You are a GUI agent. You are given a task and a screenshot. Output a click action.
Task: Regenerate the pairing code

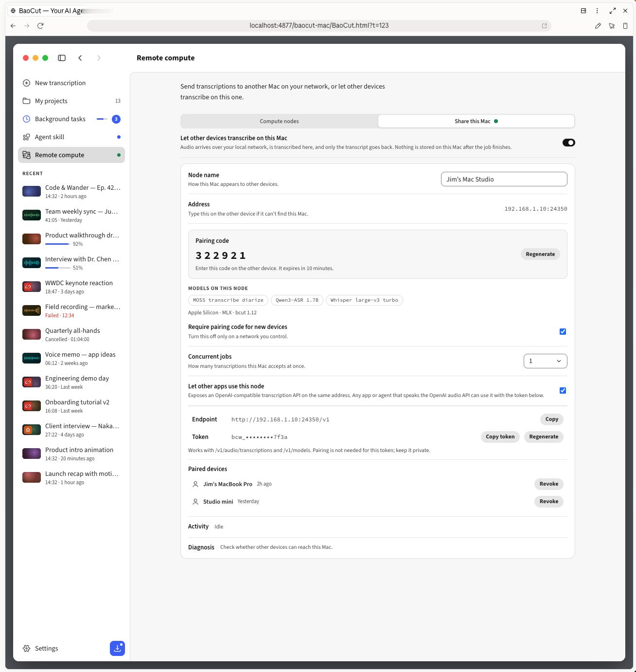(x=540, y=254)
